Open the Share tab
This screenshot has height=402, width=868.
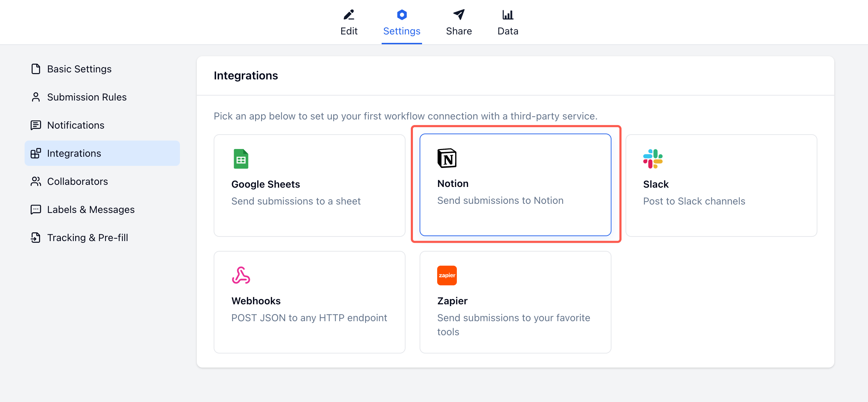[459, 22]
